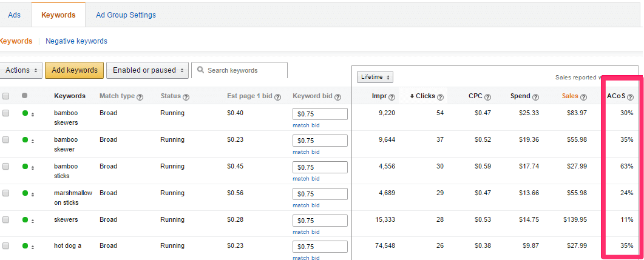The height and width of the screenshot is (260, 644).
Task: Click the help icon beside Match type
Action: click(x=140, y=97)
